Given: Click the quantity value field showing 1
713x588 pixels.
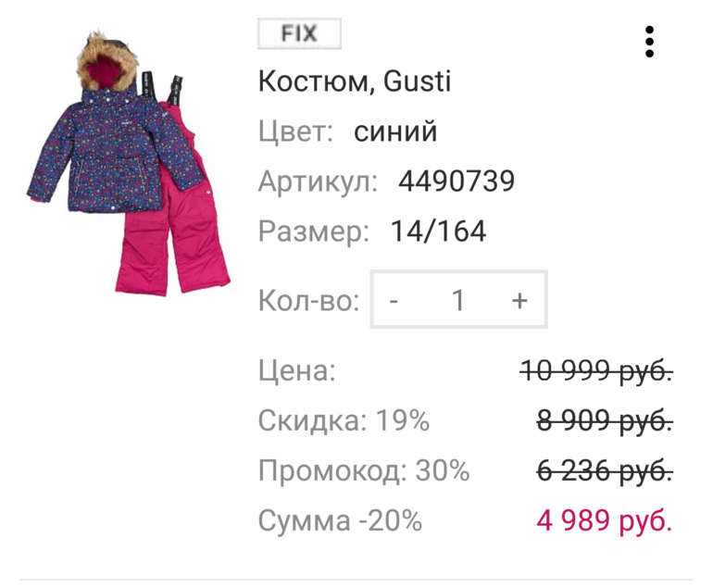Looking at the screenshot, I should 457,300.
